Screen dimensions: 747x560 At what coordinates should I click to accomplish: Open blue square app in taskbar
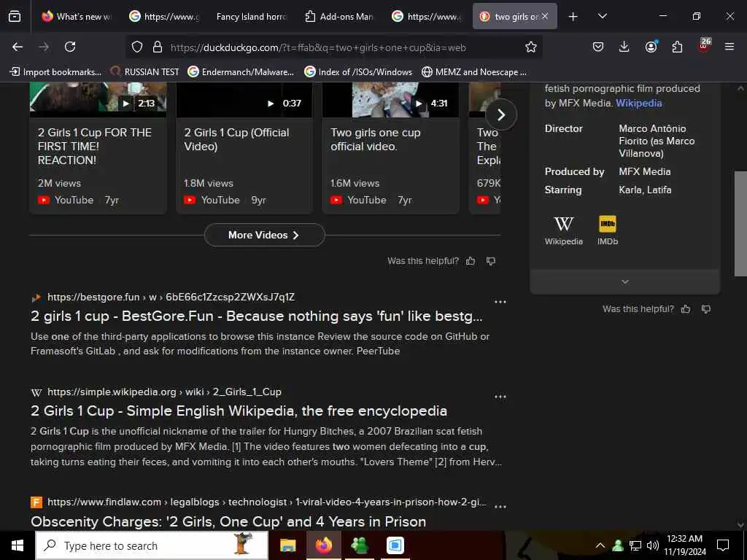pos(395,545)
